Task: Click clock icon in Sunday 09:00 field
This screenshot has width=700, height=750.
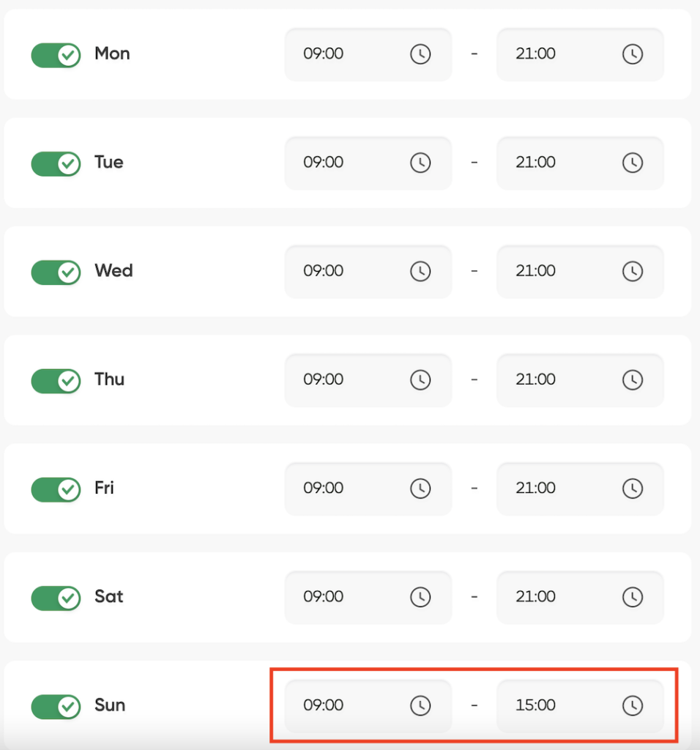Action: pos(420,705)
